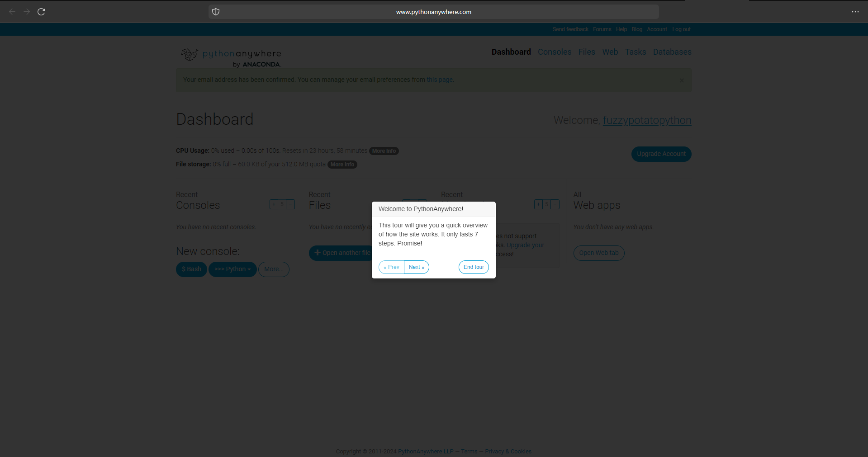Viewport: 868px width, 457px height.
Task: Click the Upgrade Account button
Action: [661, 154]
